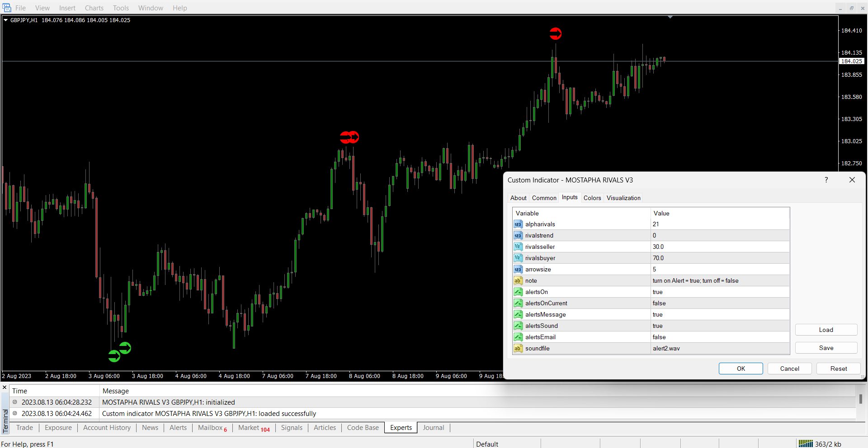Click the connection status bars icon

pyautogui.click(x=805, y=443)
